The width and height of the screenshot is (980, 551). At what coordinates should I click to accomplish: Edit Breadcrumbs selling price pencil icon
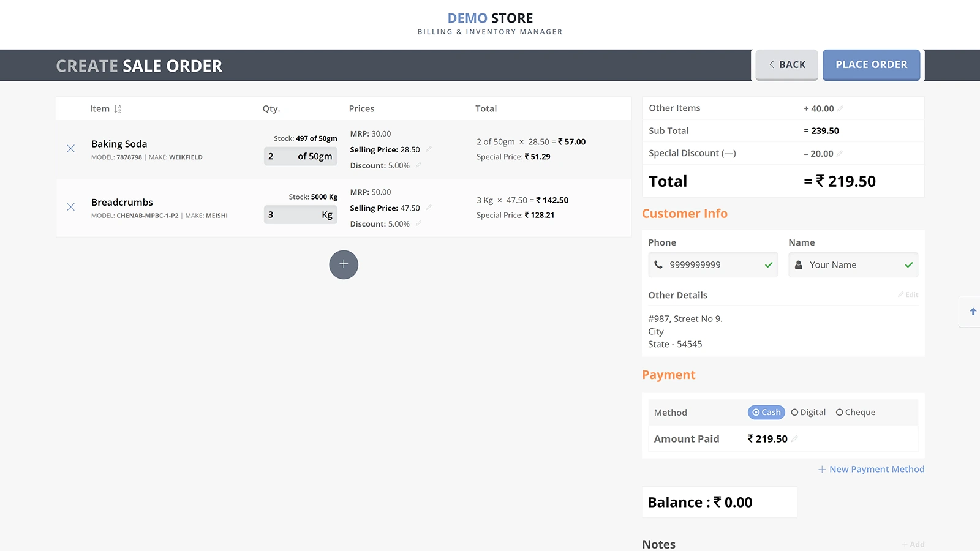429,208
